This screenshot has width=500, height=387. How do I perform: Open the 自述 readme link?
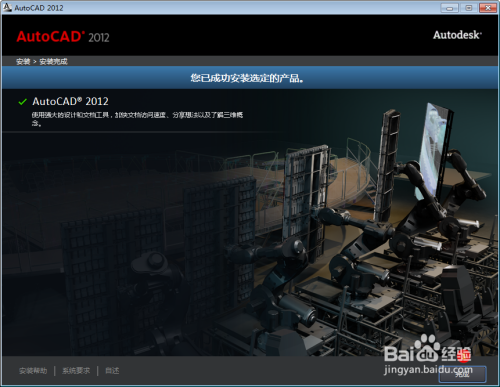tap(112, 371)
